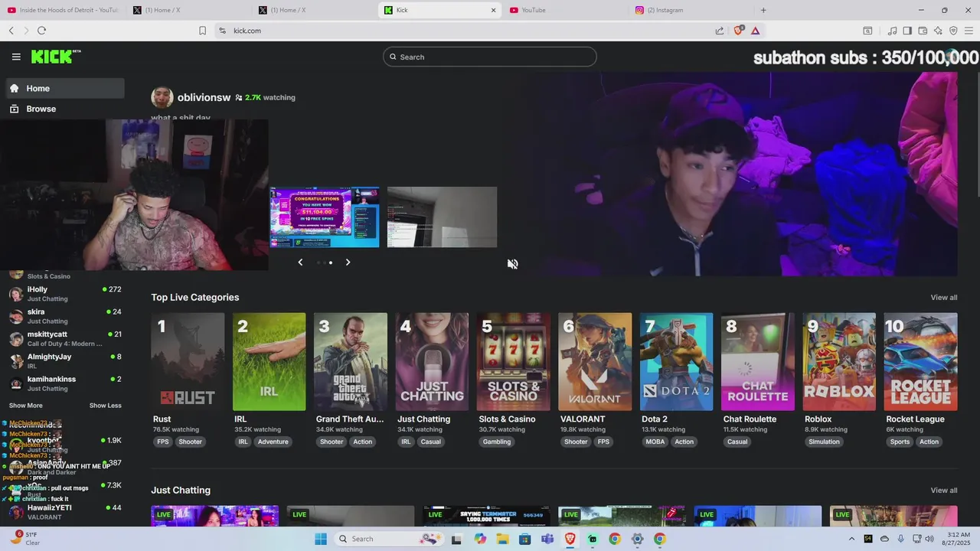980x551 pixels.
Task: Open Copilot from taskbar
Action: (x=480, y=539)
